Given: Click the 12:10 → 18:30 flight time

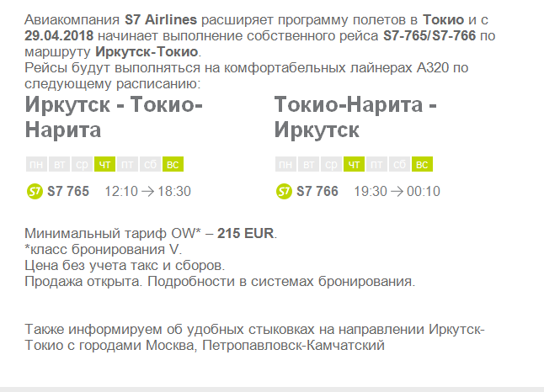Looking at the screenshot, I should click(x=148, y=191).
